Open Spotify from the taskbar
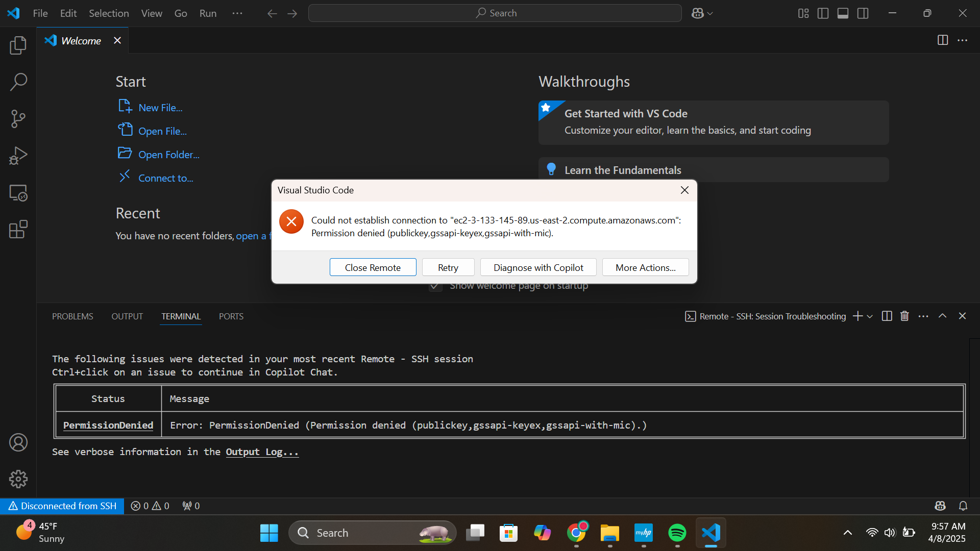This screenshot has height=551, width=980. (x=677, y=533)
